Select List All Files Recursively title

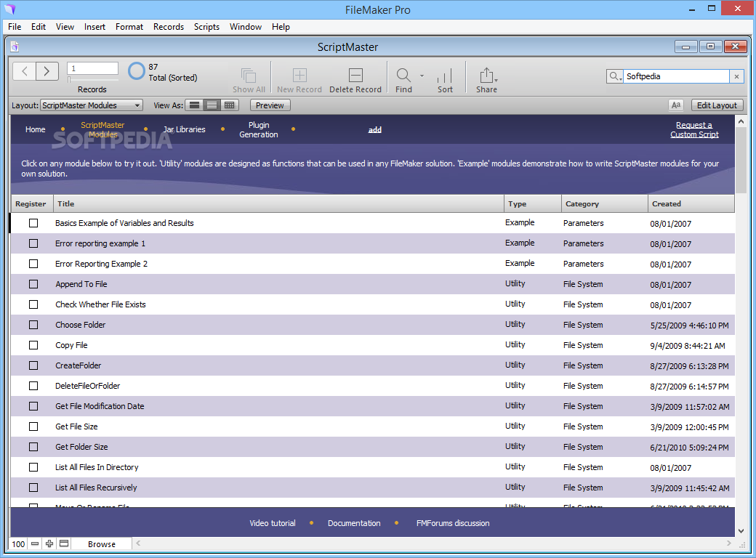tap(96, 488)
